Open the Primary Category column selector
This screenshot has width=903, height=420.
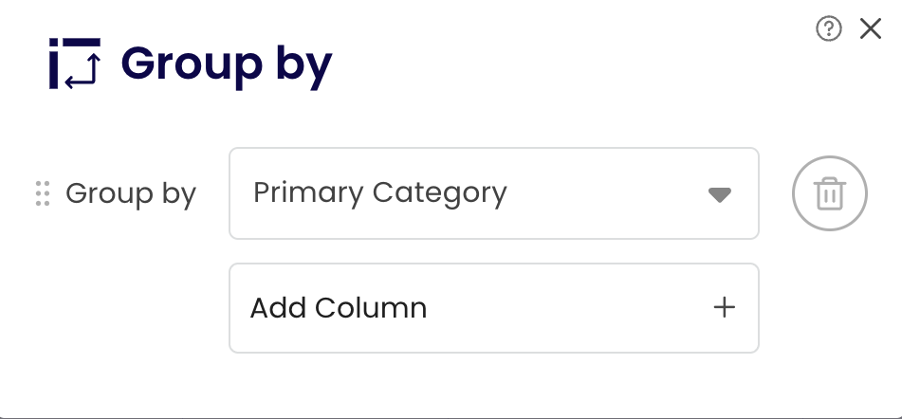[x=493, y=193]
